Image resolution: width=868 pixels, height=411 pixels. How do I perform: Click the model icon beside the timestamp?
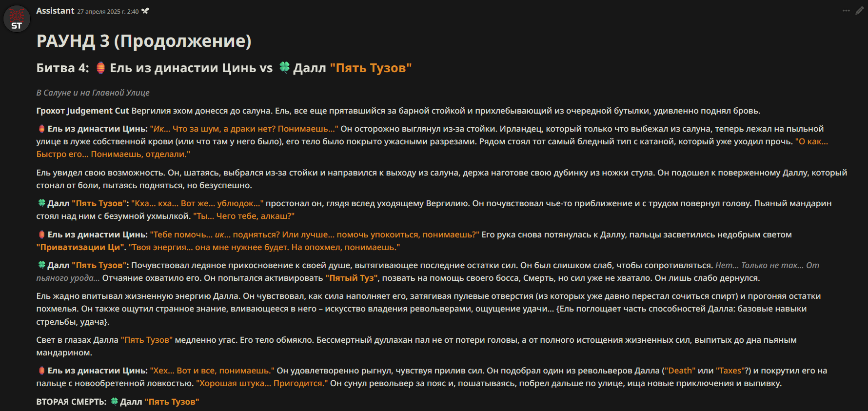pos(145,11)
